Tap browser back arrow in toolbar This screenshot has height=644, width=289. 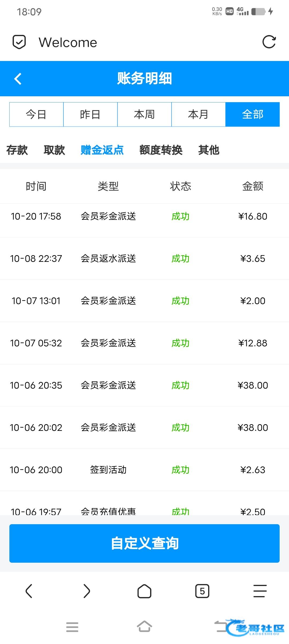point(29,591)
